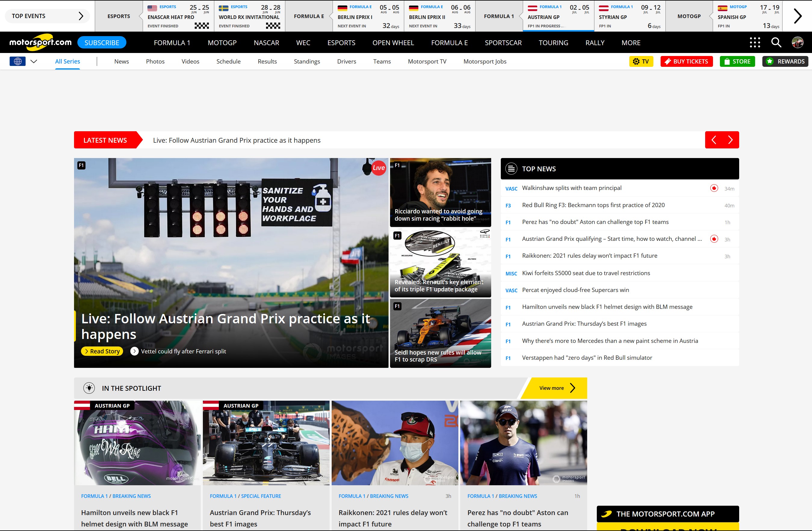Viewport: 812px width, 531px height.
Task: Open the Rewards button
Action: [x=785, y=61]
